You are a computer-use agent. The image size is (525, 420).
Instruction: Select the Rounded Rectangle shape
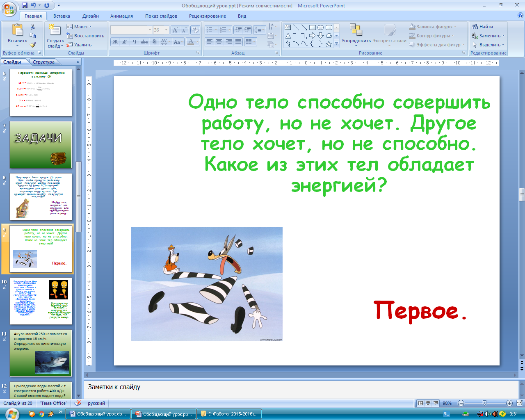[329, 27]
